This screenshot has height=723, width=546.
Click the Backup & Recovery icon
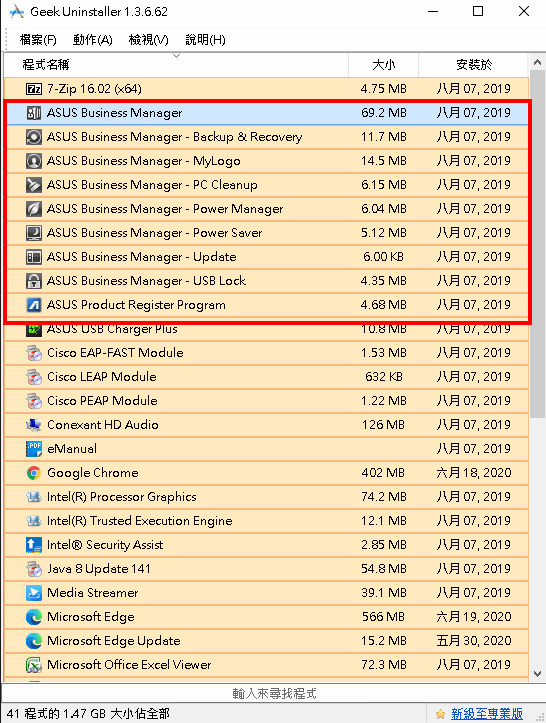pyautogui.click(x=34, y=136)
